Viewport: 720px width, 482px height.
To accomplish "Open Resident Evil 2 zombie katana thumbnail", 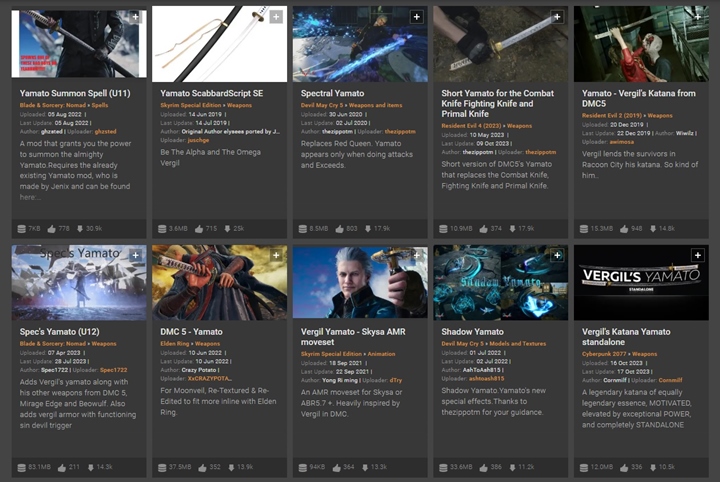I will point(641,44).
